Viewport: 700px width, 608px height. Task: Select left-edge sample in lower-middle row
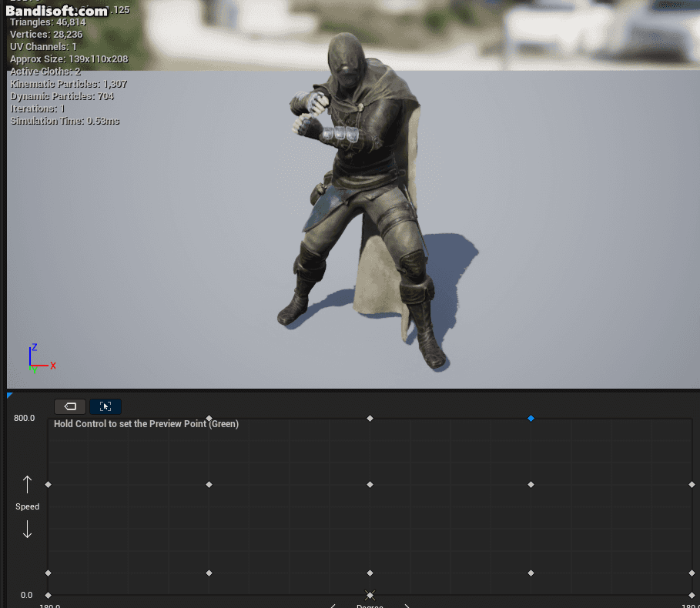[x=49, y=573]
